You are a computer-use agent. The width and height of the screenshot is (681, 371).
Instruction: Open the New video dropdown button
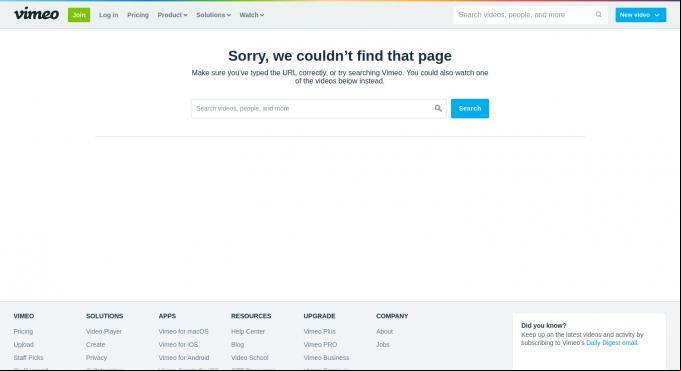640,15
